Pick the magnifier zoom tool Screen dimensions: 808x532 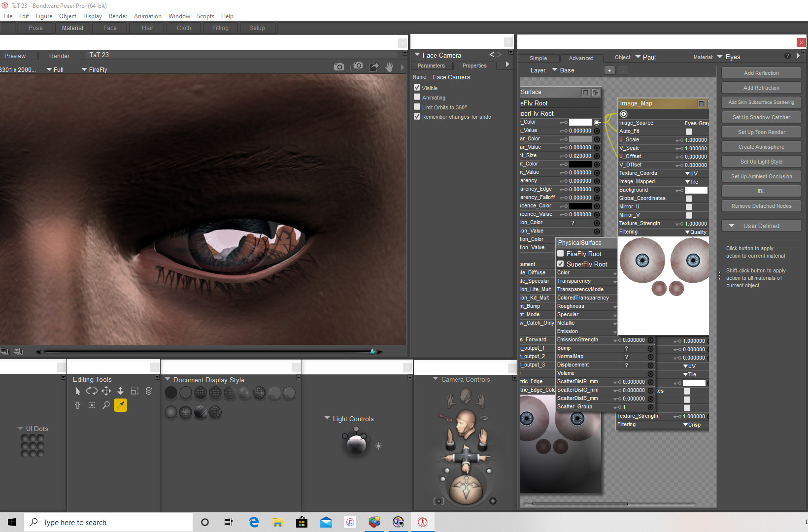tap(106, 405)
